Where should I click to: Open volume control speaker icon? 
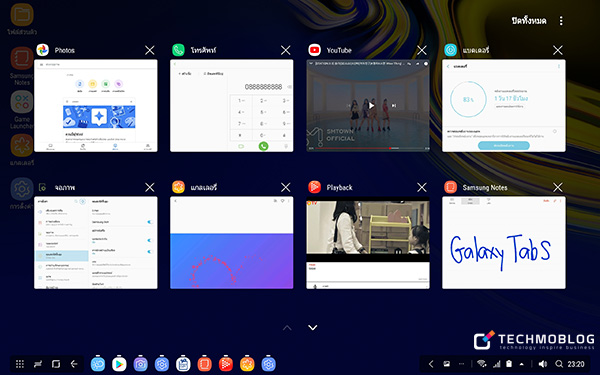(x=543, y=364)
